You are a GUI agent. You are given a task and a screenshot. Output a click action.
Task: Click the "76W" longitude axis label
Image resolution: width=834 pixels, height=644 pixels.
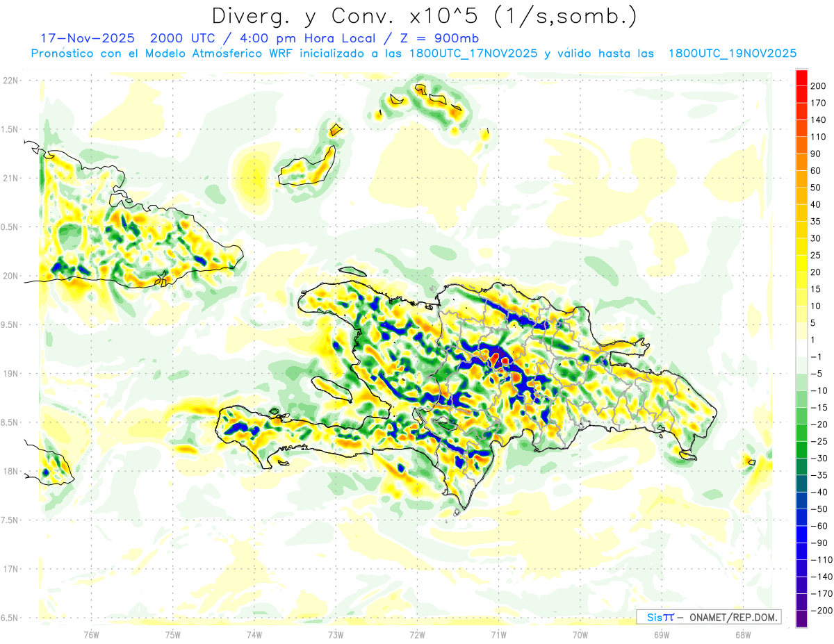coord(91,636)
